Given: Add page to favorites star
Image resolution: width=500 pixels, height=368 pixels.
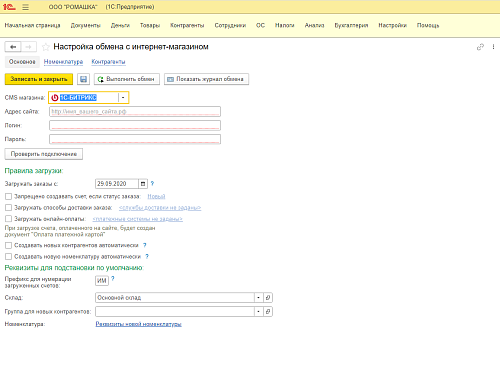Looking at the screenshot, I should (45, 47).
